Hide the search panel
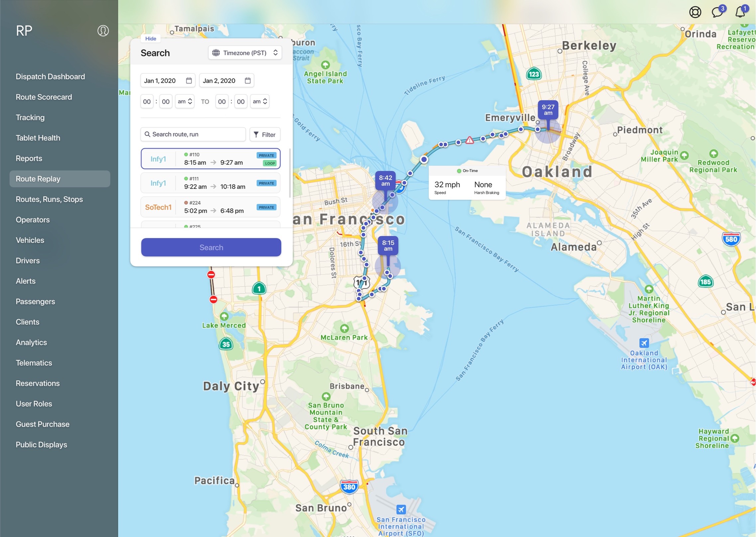 tap(151, 39)
